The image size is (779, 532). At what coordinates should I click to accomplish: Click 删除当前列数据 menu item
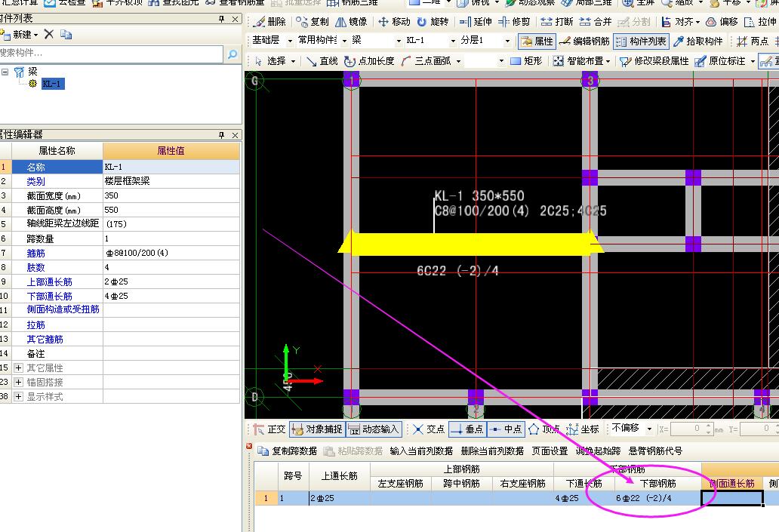492,451
